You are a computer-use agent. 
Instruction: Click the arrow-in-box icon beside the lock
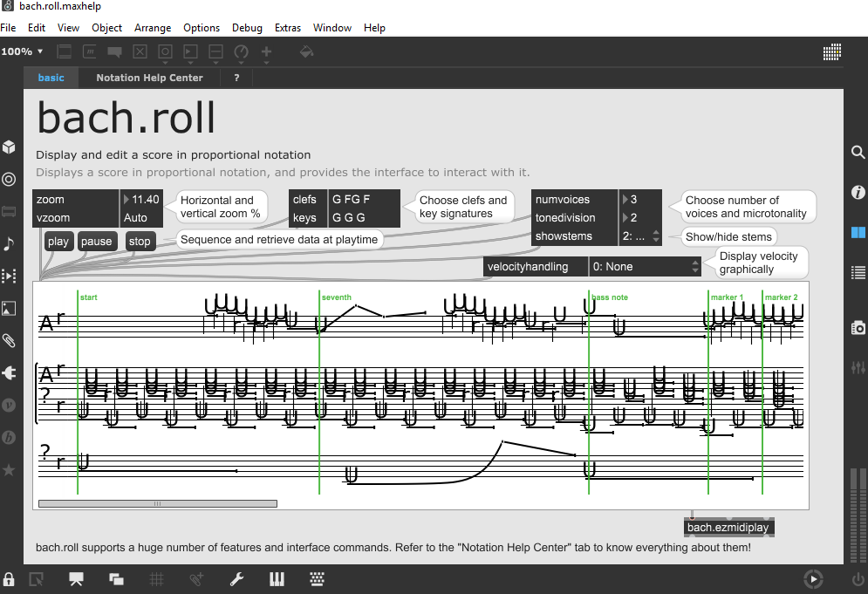coord(36,579)
